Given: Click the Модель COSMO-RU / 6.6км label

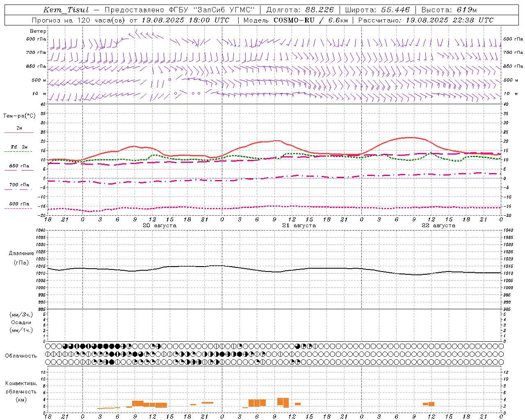Looking at the screenshot, I should 295,20.
